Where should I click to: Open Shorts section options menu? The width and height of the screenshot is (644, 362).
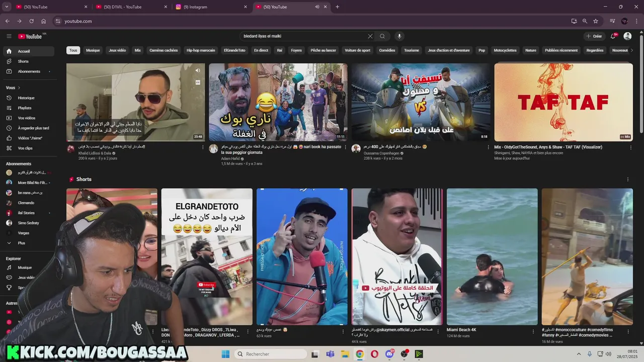tap(628, 179)
